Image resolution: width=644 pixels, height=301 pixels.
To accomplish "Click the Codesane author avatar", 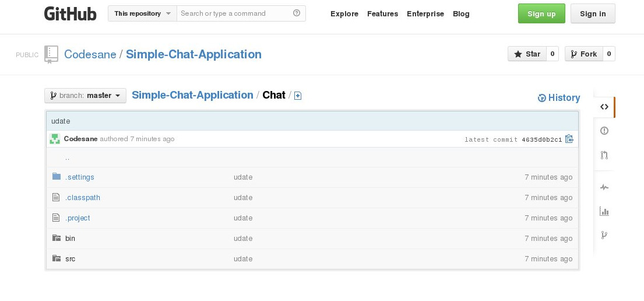I will pos(55,139).
